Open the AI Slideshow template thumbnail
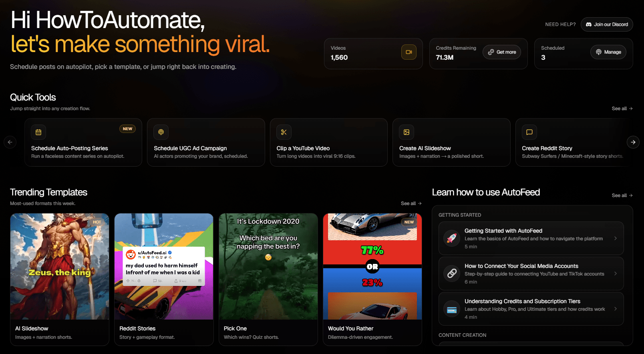Image resolution: width=644 pixels, height=354 pixels. [x=60, y=266]
